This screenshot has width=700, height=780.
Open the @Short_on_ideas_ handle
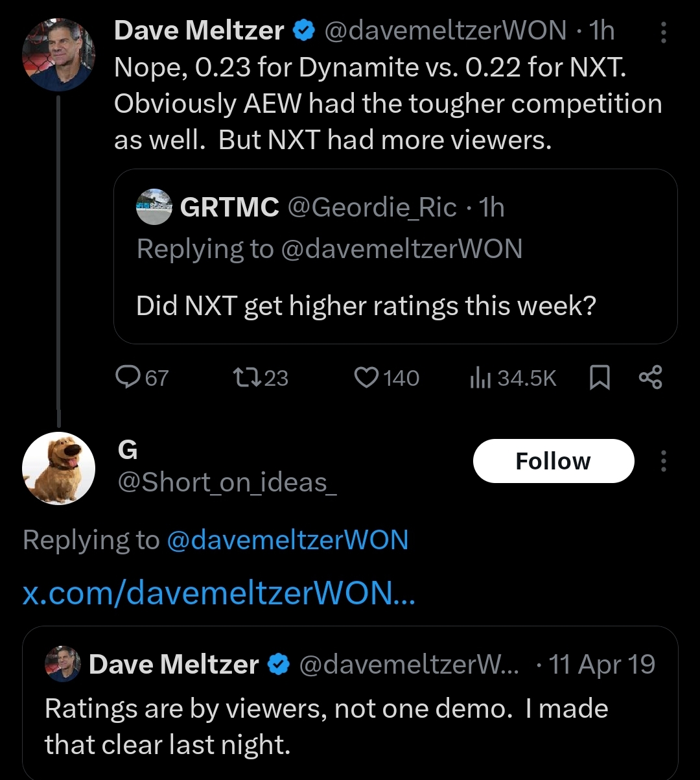pos(226,482)
